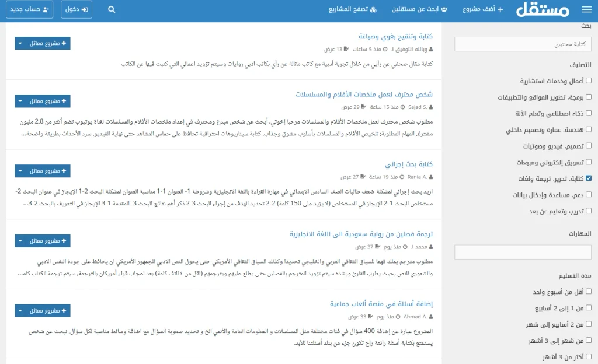Check أقل من أسبوع واحد delivery option
The height and width of the screenshot is (364, 598).
[x=589, y=291]
